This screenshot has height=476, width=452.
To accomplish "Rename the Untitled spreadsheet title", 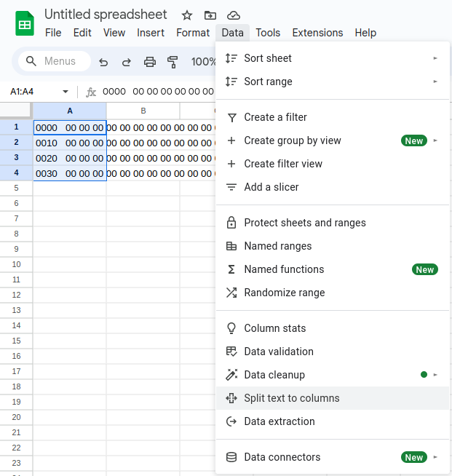I will click(106, 15).
